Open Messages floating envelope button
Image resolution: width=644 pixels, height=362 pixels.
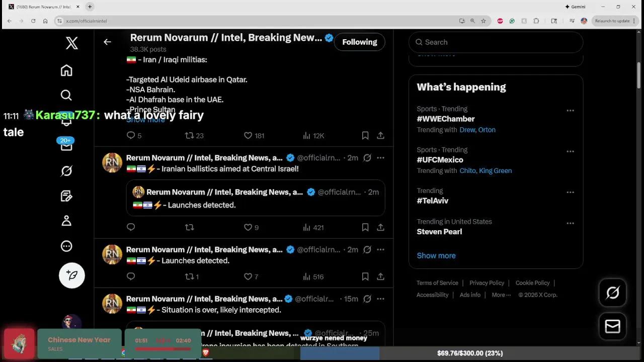pos(612,327)
